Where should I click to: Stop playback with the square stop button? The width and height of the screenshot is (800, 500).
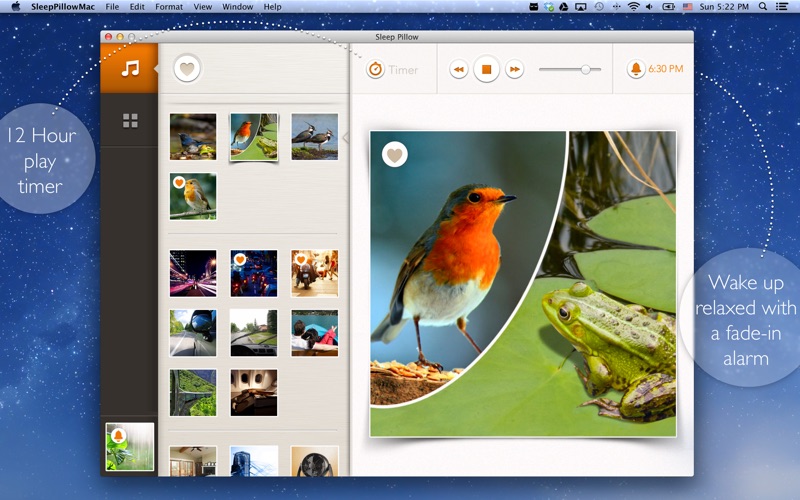pos(486,69)
